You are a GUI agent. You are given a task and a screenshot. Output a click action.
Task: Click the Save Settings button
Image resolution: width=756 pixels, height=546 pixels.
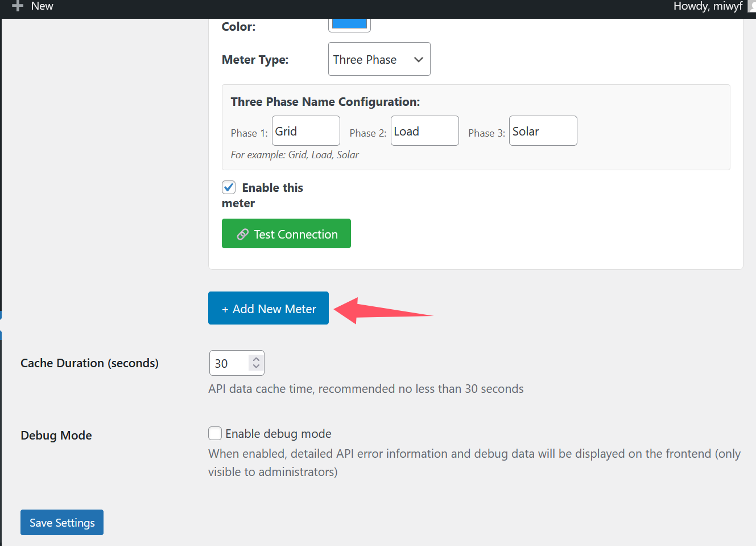point(62,523)
